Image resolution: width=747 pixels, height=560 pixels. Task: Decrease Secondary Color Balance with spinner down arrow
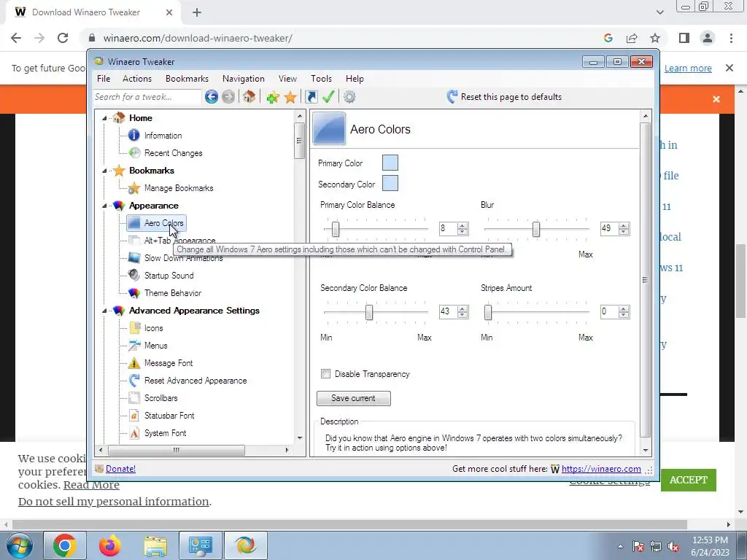point(462,315)
